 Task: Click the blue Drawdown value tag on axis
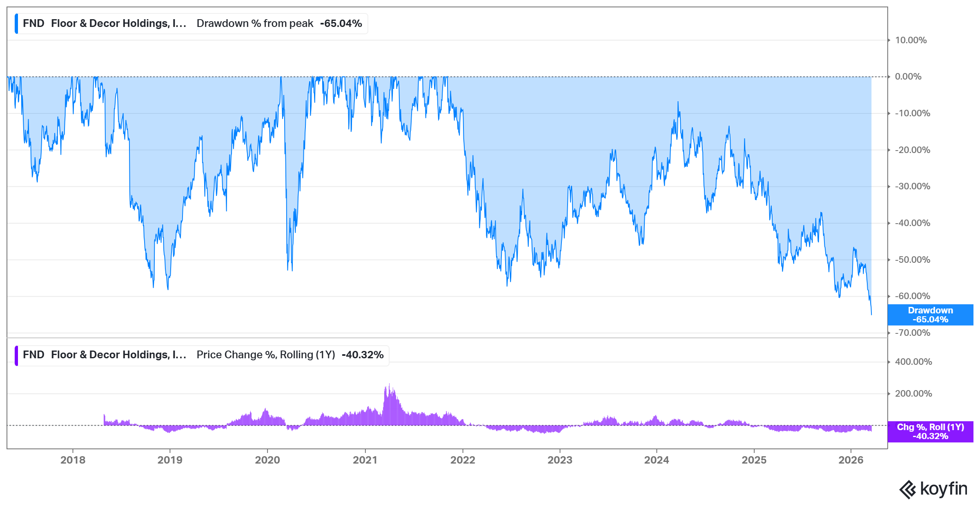[x=930, y=315]
